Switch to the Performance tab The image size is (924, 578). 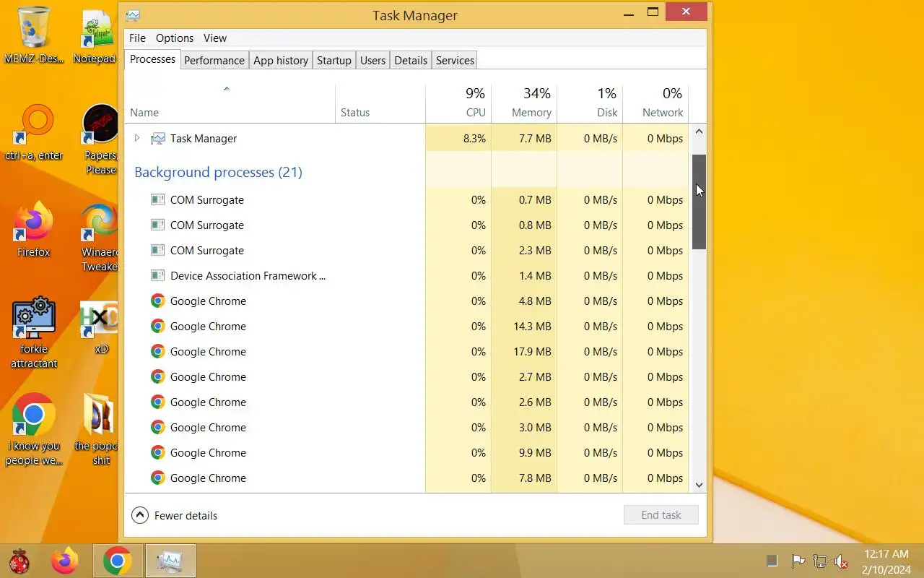click(214, 60)
